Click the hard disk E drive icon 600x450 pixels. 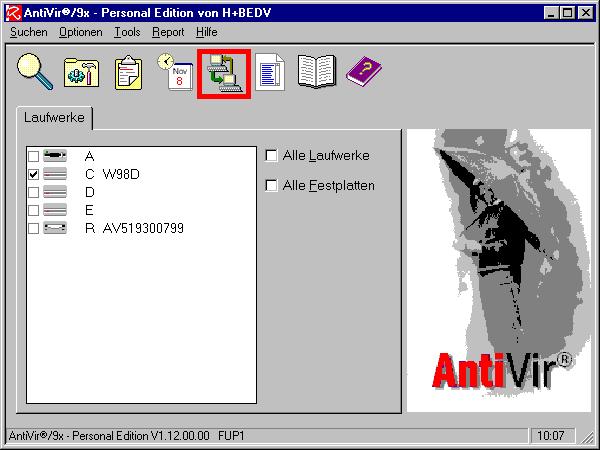pyautogui.click(x=55, y=210)
